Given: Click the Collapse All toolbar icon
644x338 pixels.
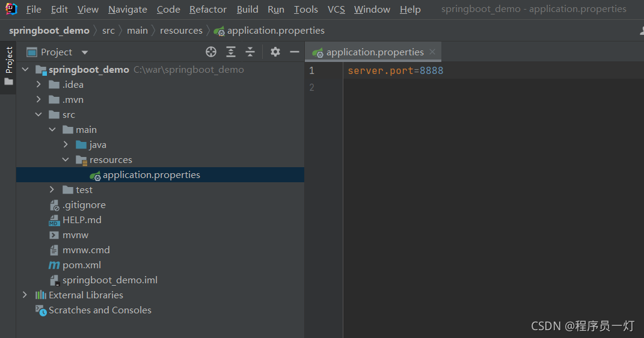Looking at the screenshot, I should coord(250,52).
